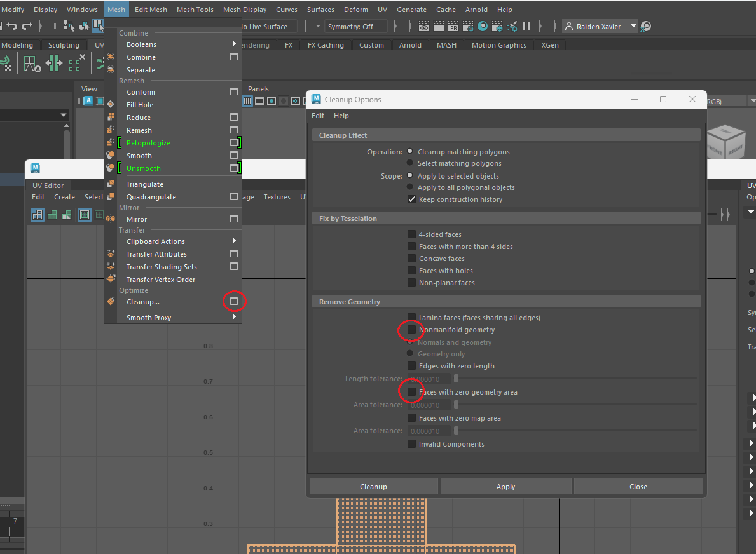The height and width of the screenshot is (554, 756).
Task: Click the symmetrize UV shelf icon
Action: tap(54, 63)
